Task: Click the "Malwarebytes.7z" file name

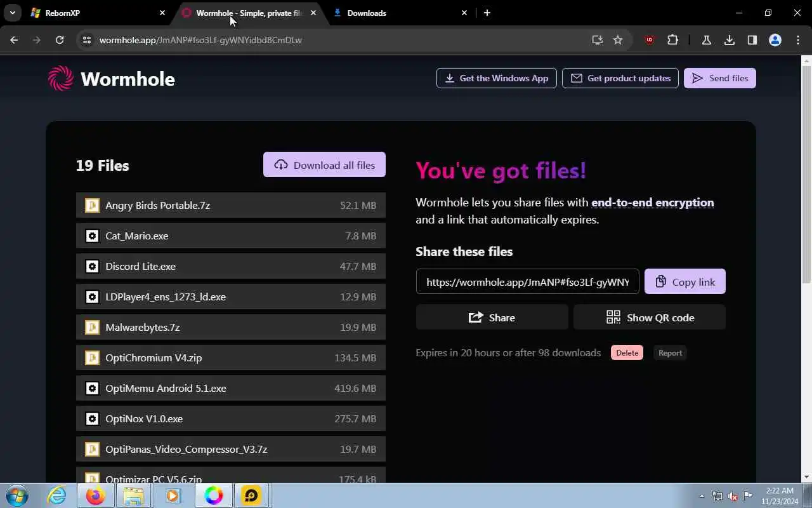Action: point(143,327)
